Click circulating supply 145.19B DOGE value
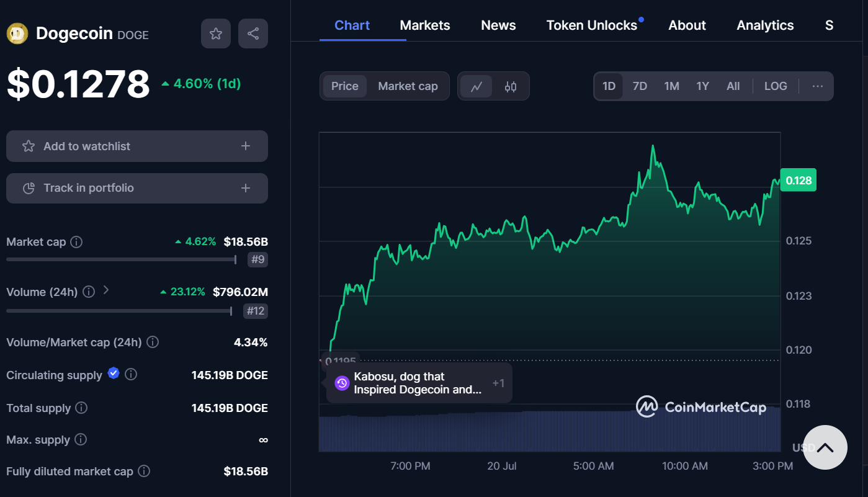This screenshot has width=868, height=497. coord(230,375)
